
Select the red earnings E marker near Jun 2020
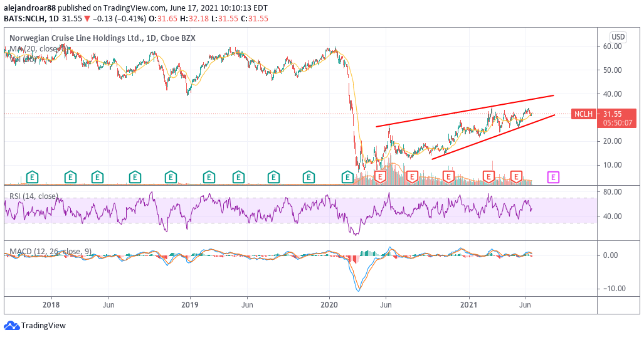point(381,178)
